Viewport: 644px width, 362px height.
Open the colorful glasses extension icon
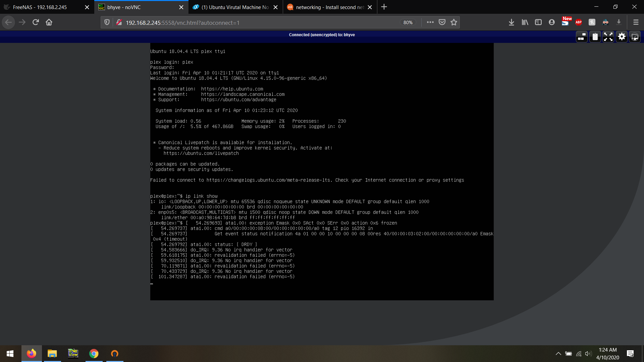(605, 22)
